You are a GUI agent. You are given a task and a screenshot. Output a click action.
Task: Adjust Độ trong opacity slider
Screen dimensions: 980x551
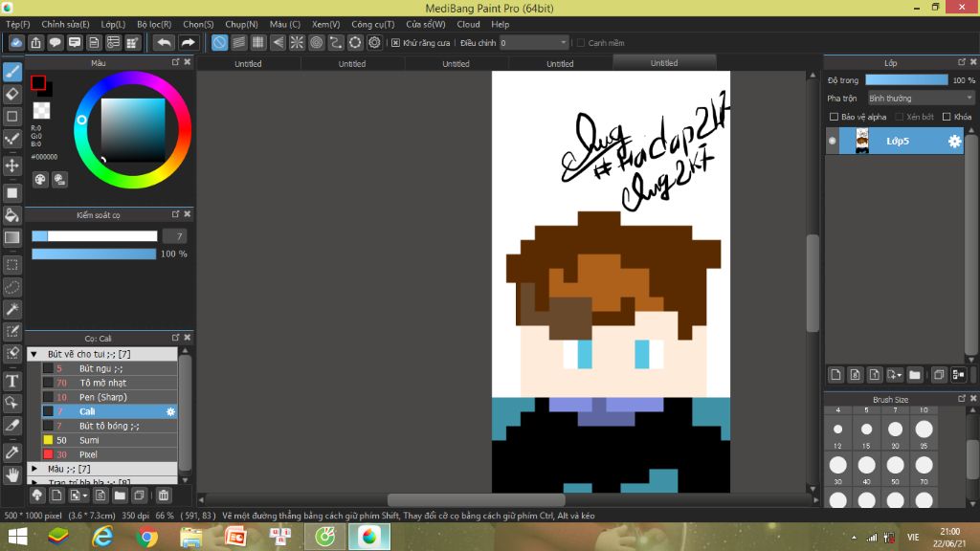tap(906, 80)
